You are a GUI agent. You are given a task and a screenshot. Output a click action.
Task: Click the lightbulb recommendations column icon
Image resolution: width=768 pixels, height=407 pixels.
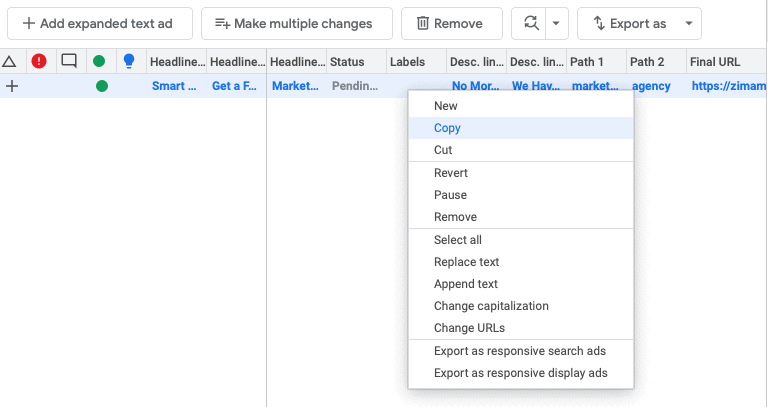pos(128,61)
